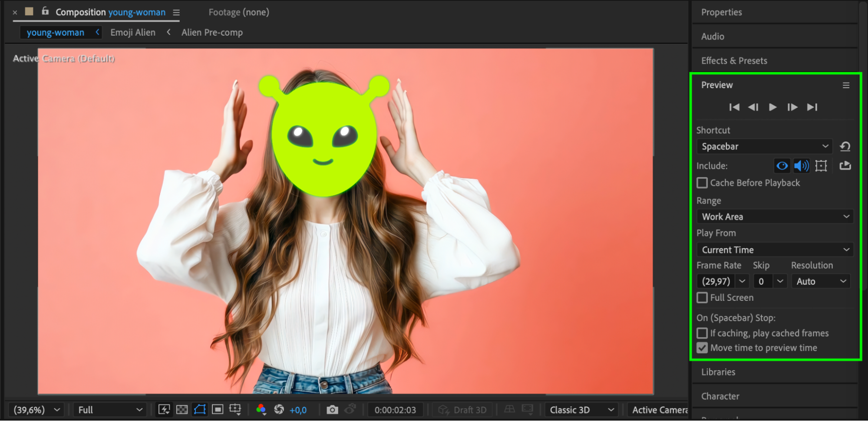Click the current time 0:00:02:03 display
Screen dimensions: 868x421
click(x=395, y=410)
